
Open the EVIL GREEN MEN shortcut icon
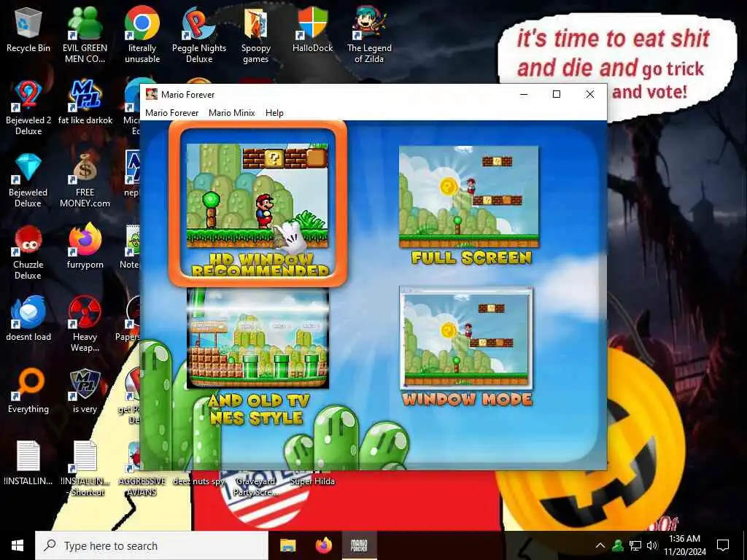[85, 36]
